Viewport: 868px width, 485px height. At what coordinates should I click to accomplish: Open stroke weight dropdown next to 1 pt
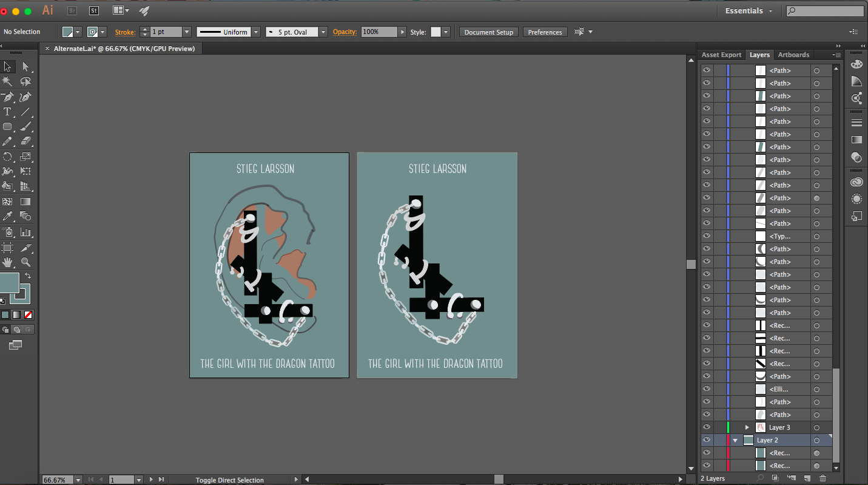pyautogui.click(x=186, y=32)
